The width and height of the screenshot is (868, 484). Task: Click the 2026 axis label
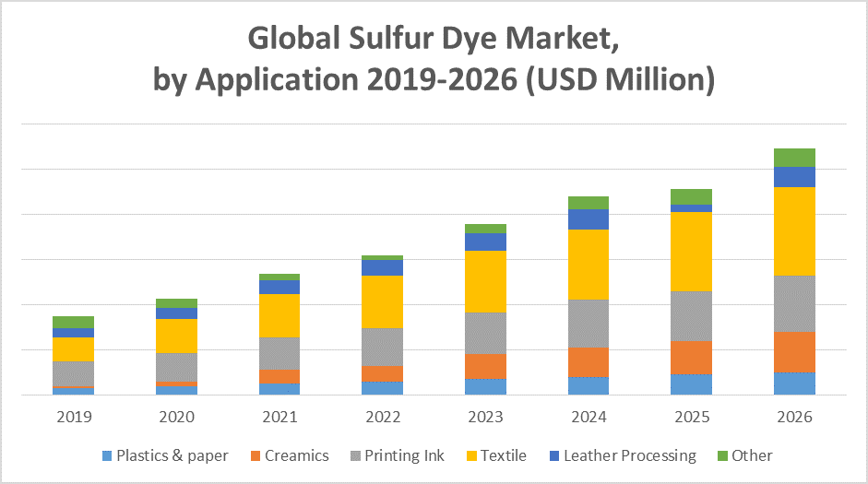(794, 417)
